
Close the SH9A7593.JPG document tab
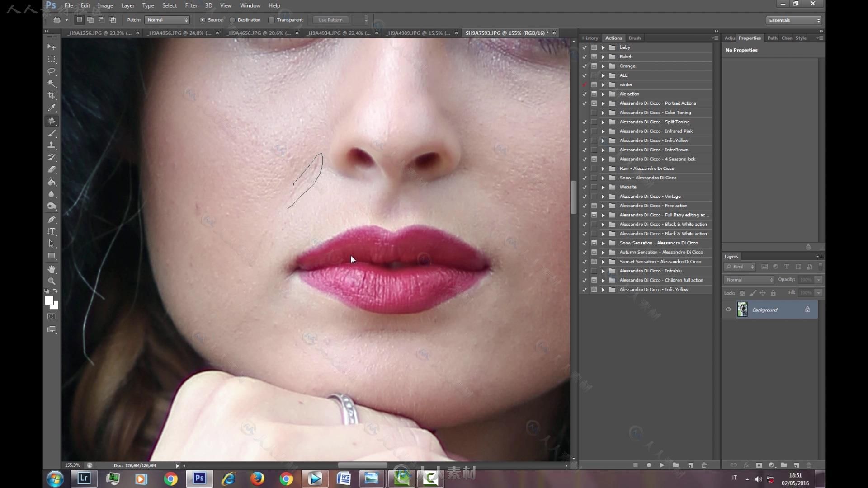click(554, 33)
